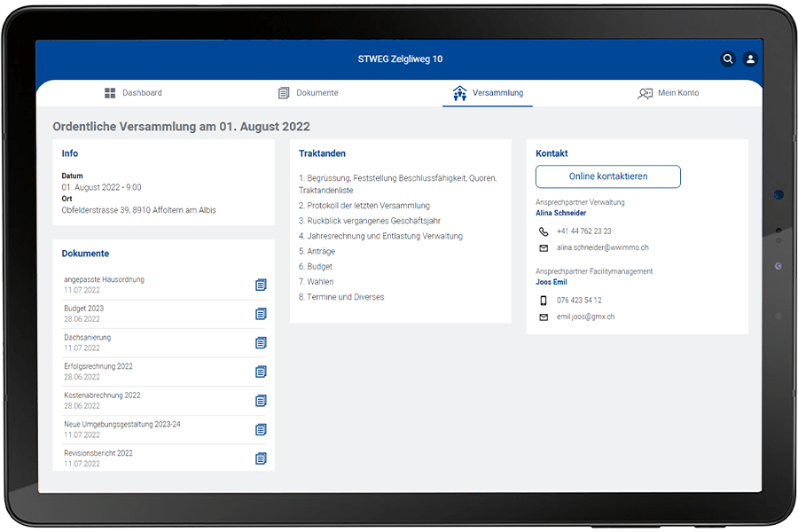The width and height of the screenshot is (798, 532).
Task: Select agenda item 6. Budget
Action: coord(316,266)
